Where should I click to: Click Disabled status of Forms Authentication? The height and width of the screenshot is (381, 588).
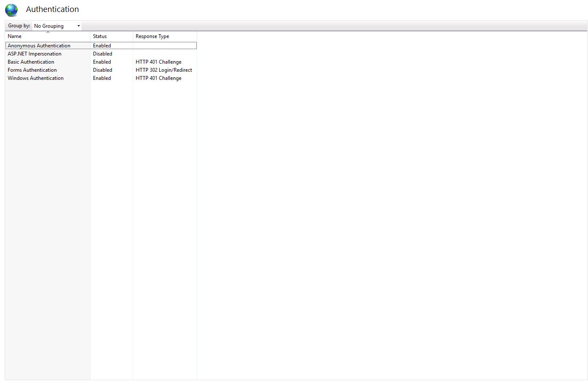pos(103,70)
